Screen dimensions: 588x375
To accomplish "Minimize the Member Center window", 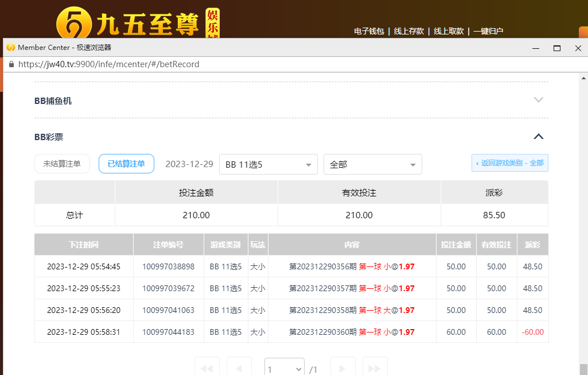I will [x=535, y=48].
